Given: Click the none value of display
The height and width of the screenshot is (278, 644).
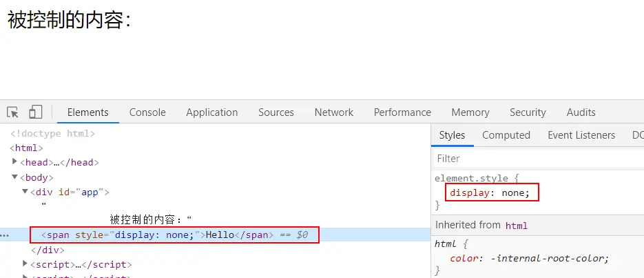Looking at the screenshot, I should click(513, 192).
